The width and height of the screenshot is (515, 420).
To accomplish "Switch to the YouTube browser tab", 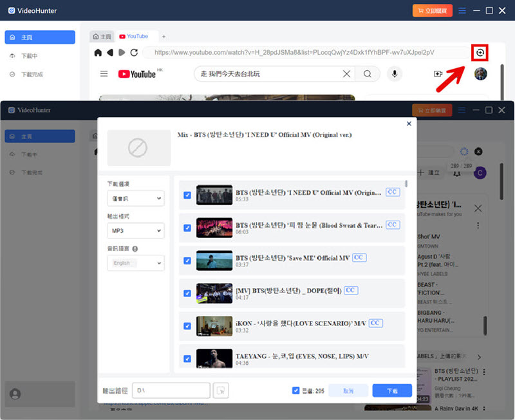I will click(134, 36).
